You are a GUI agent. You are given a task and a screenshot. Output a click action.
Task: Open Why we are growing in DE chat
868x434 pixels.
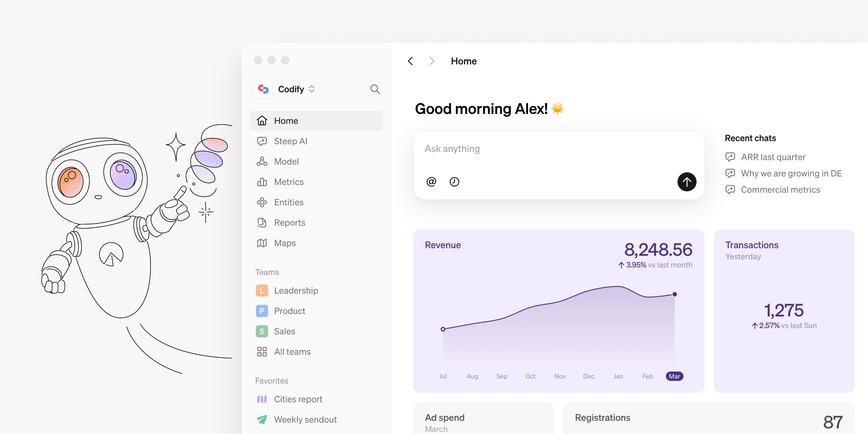click(x=791, y=173)
